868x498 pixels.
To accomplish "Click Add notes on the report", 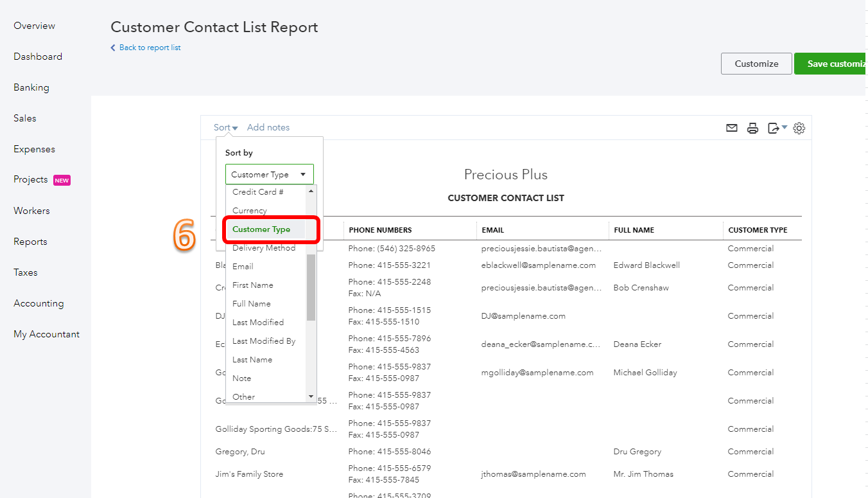I will point(268,127).
